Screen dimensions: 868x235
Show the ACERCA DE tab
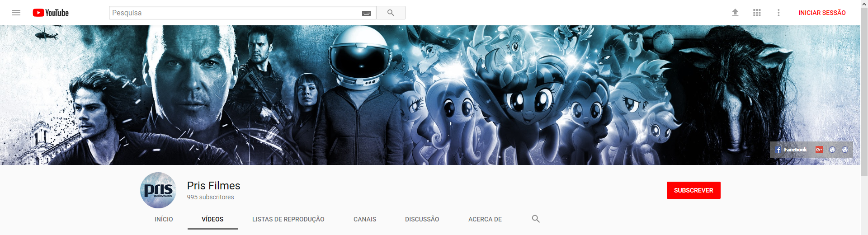[485, 219]
